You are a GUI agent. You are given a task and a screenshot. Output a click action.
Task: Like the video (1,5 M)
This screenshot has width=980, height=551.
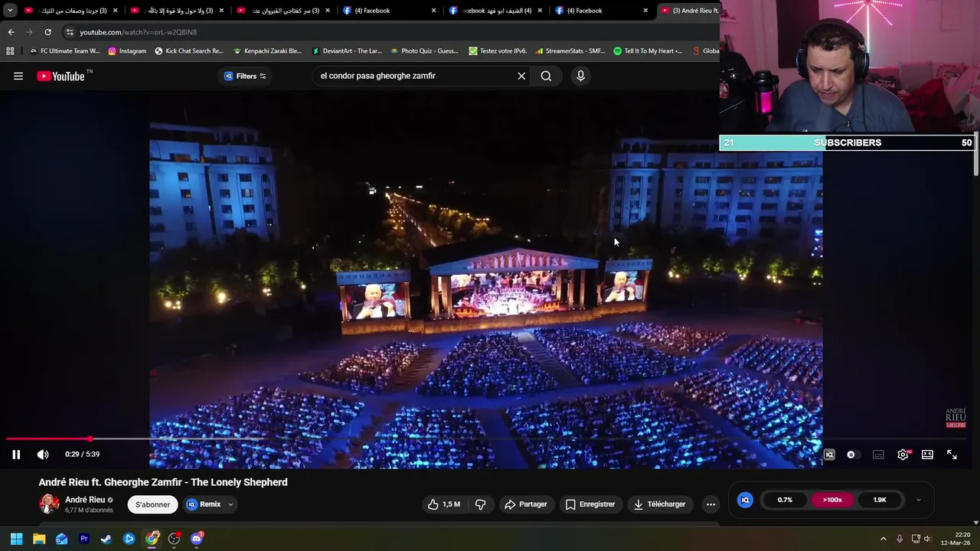pyautogui.click(x=444, y=504)
